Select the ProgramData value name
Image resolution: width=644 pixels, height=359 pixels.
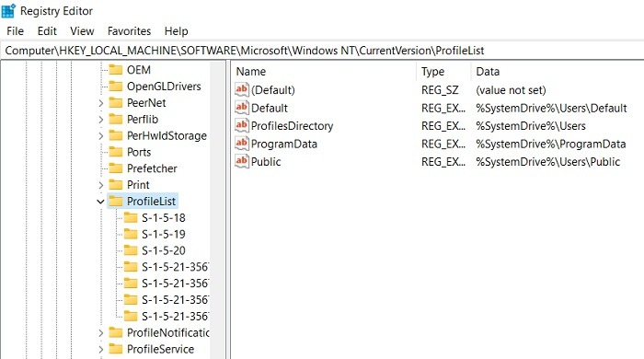point(284,144)
